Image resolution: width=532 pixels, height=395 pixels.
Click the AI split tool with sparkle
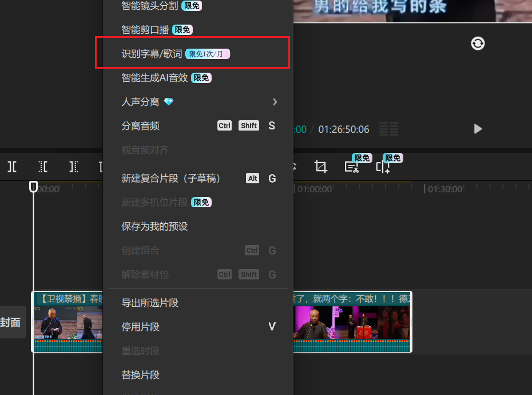point(383,167)
